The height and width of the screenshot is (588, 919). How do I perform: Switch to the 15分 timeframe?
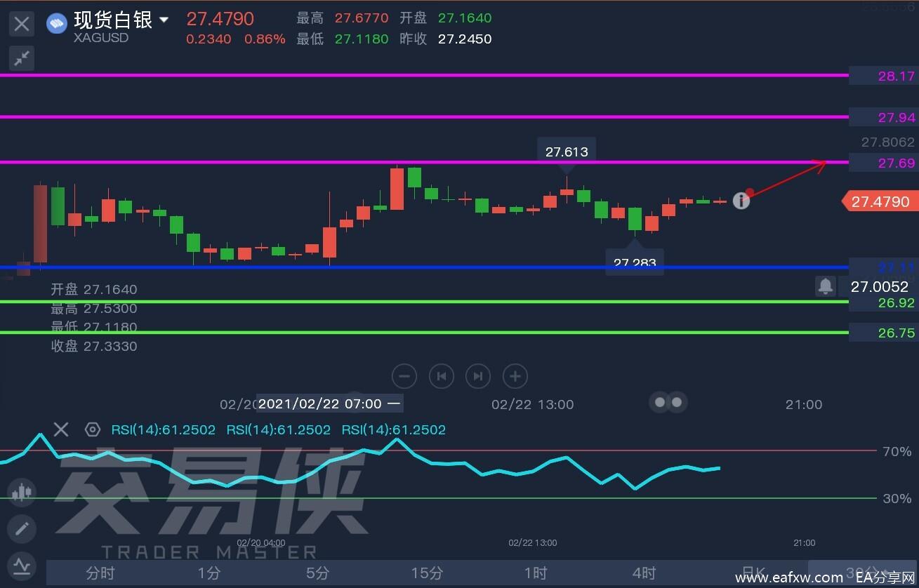[x=426, y=573]
